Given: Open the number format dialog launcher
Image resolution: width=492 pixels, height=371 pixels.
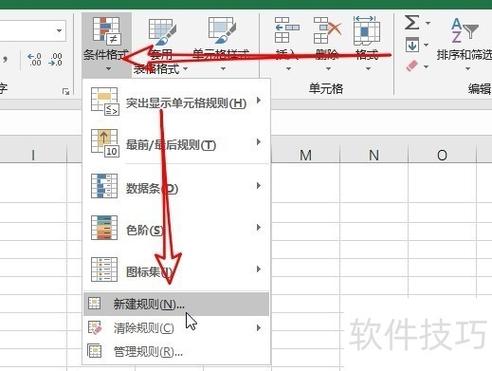Looking at the screenshot, I should point(66,91).
